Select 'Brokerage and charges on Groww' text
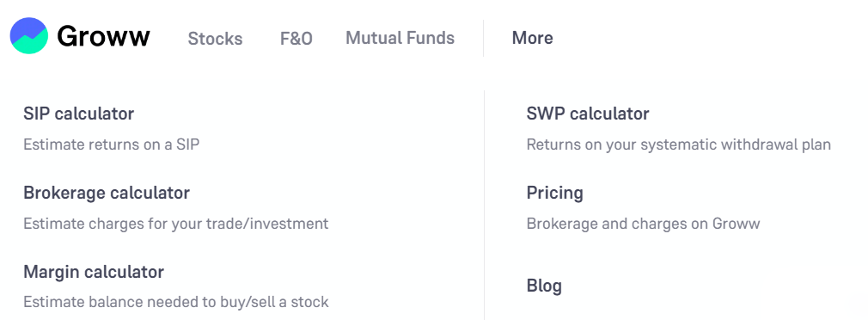This screenshot has height=320, width=868. pos(643,224)
